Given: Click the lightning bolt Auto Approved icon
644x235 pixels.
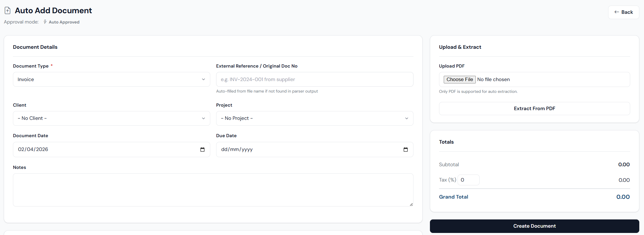Looking at the screenshot, I should click(45, 22).
